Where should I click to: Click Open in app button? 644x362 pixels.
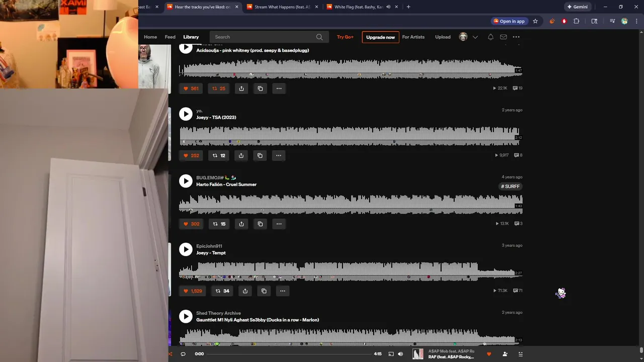coord(509,21)
